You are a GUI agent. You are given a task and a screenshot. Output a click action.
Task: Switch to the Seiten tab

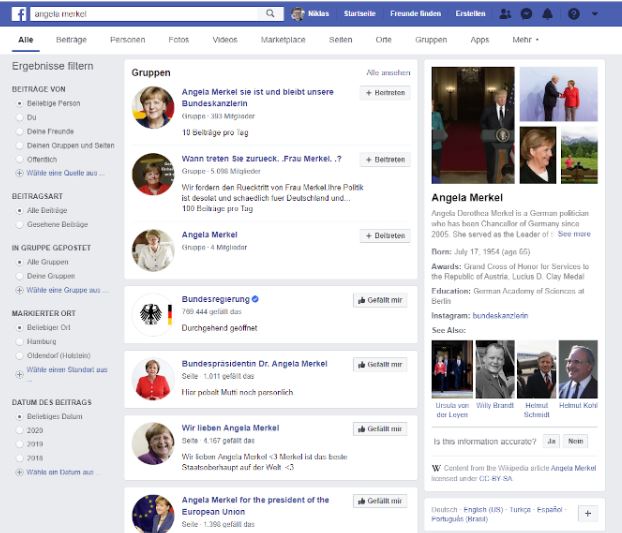(340, 40)
